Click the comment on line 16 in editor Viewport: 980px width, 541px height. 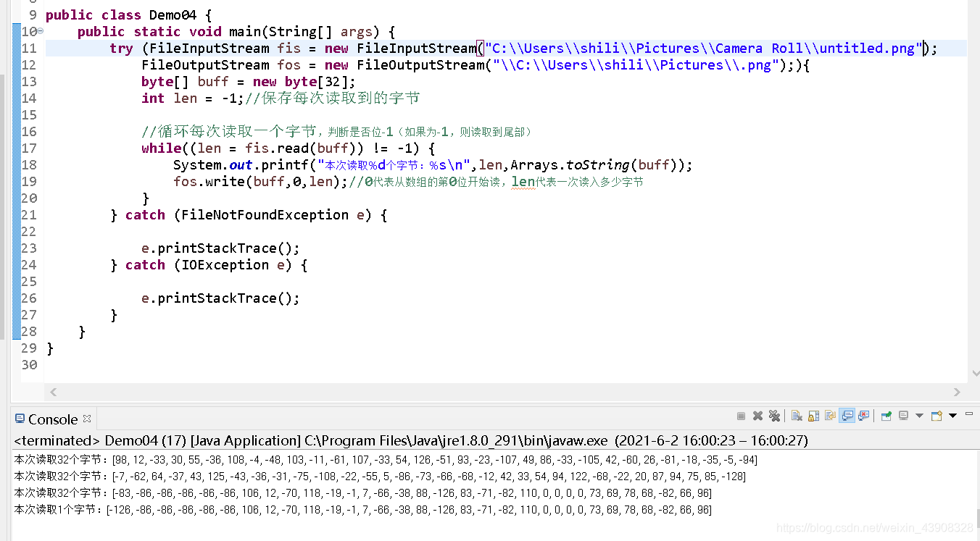(x=337, y=132)
